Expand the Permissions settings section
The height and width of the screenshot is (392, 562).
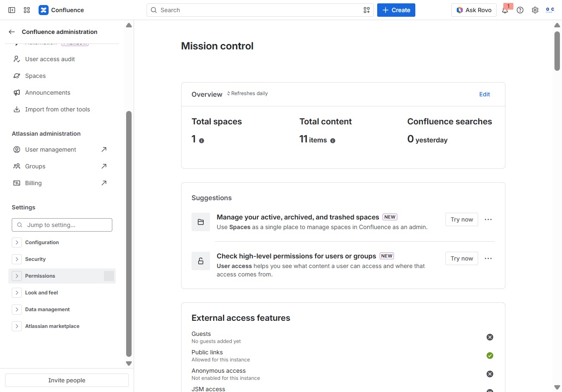pyautogui.click(x=17, y=276)
